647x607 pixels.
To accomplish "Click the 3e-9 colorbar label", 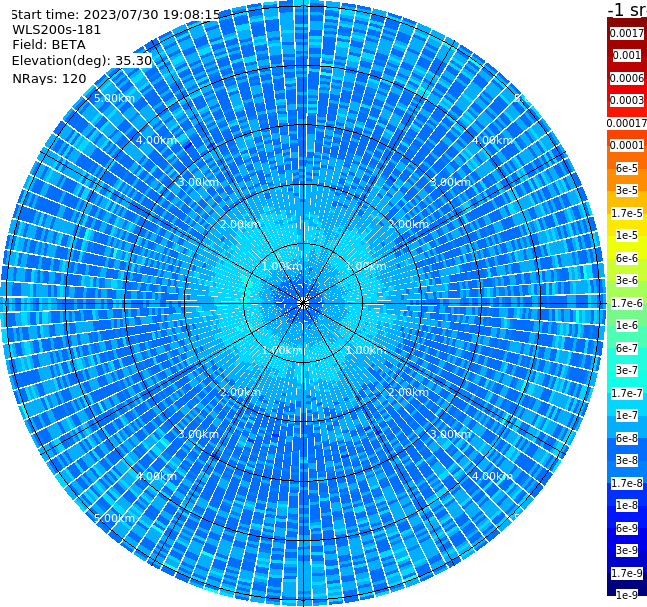I will click(x=627, y=550).
